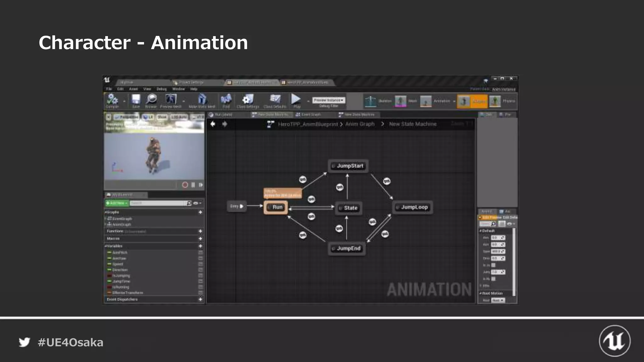Image resolution: width=644 pixels, height=362 pixels.
Task: Click LOD Auto viewport button
Action: 179,117
